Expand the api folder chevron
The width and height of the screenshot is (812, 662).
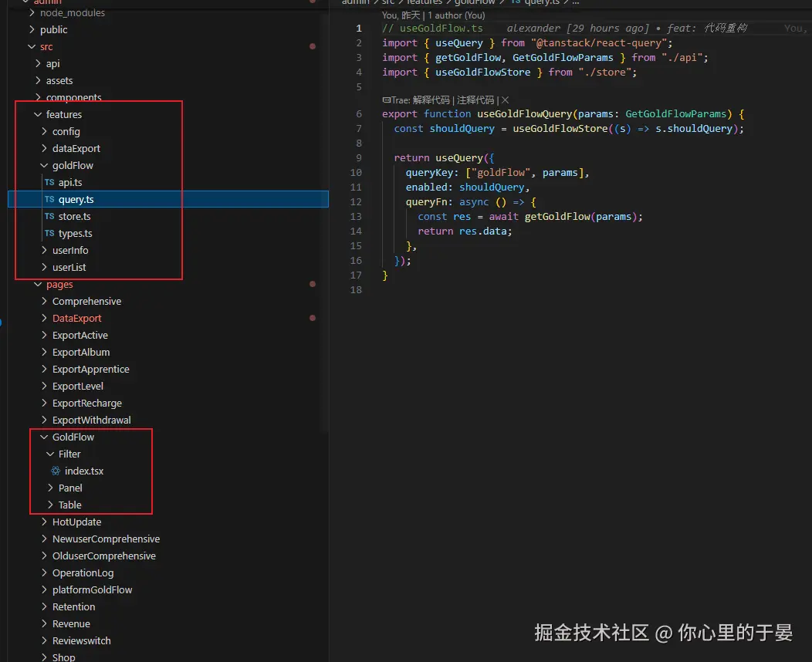[39, 64]
